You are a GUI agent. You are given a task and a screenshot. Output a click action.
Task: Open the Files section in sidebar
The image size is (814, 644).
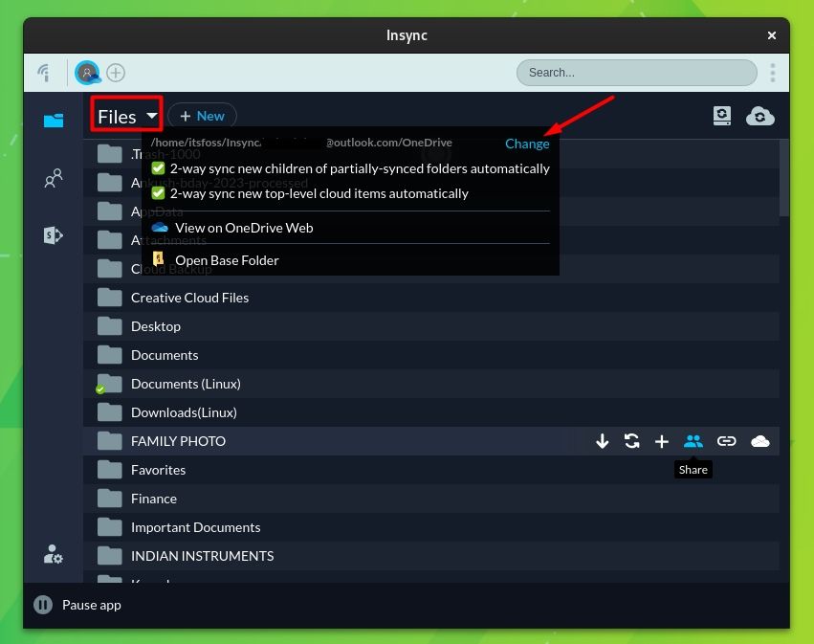pos(54,121)
